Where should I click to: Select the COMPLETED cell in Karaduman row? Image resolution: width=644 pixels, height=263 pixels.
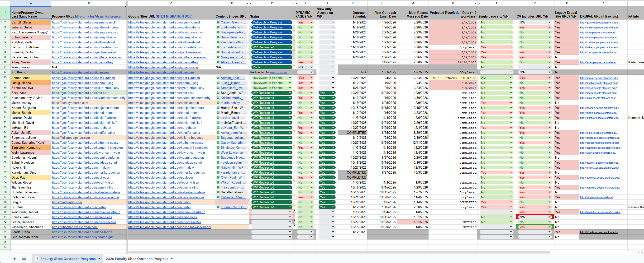coord(353,173)
